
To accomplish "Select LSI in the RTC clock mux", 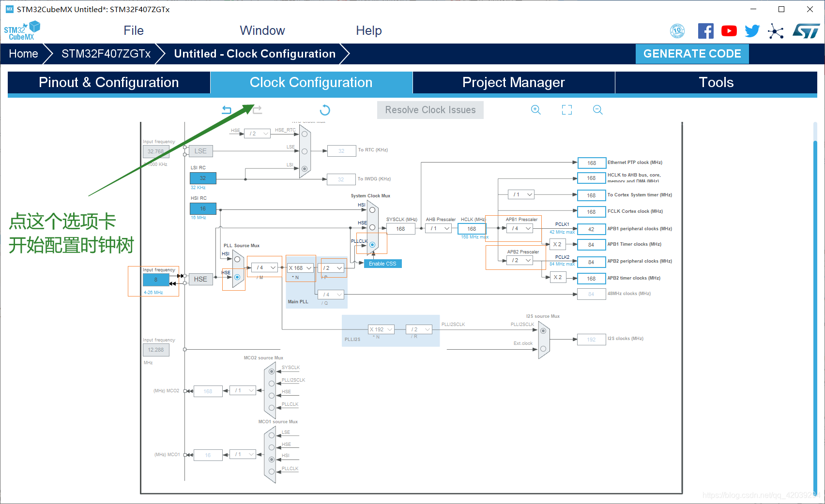I will coord(305,169).
